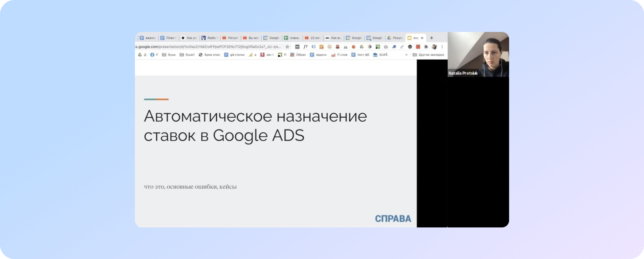
Task: Click the pen/edit extension icon
Action: (402, 47)
